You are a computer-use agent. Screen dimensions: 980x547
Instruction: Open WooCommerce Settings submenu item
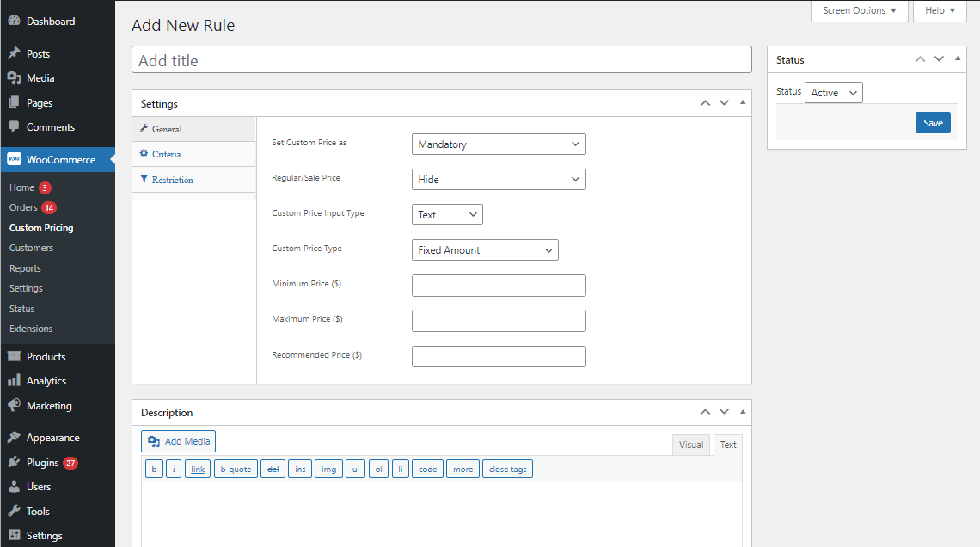coord(27,288)
